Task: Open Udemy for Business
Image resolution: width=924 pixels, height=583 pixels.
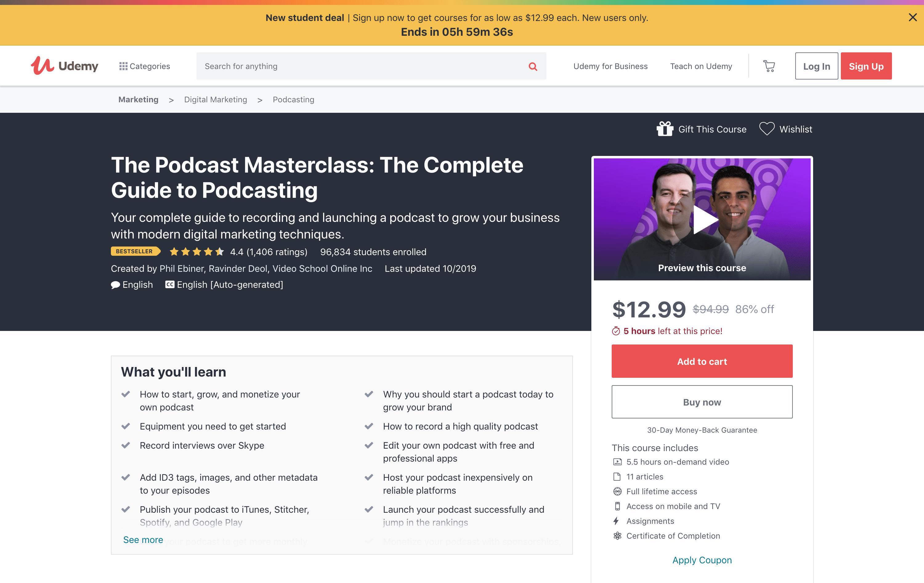Action: tap(610, 66)
